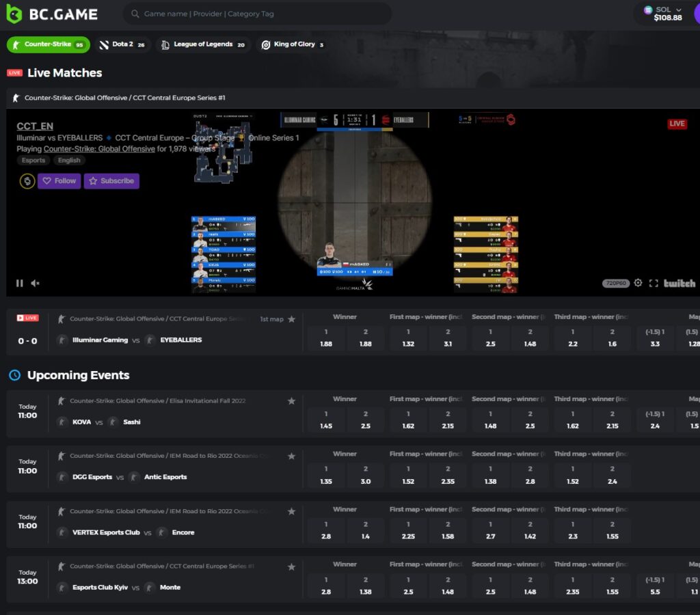The image size is (700, 615).
Task: Select Esports Club Kyiv handicap odds 5.5
Action: point(655,586)
